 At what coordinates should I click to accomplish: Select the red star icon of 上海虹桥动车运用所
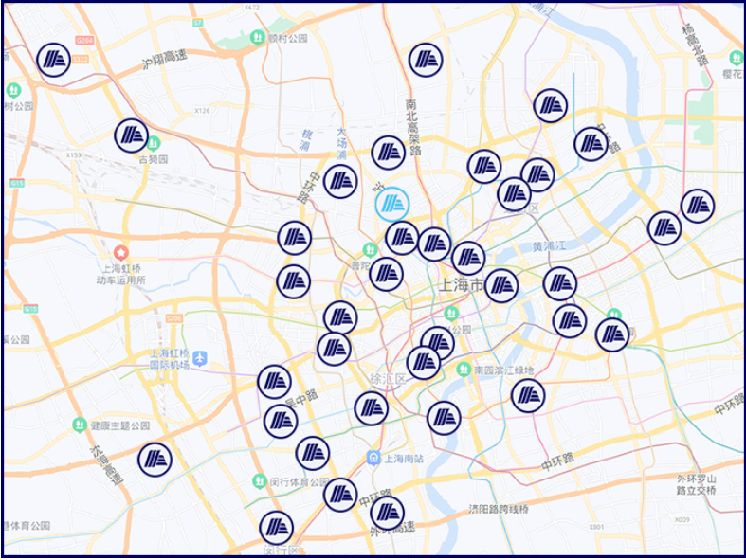tap(121, 252)
